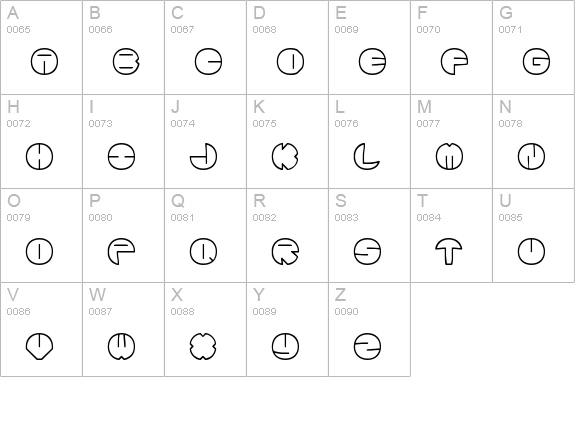Choose the circular G glyph in cell 0071
The width and height of the screenshot is (575, 421).
point(536,62)
